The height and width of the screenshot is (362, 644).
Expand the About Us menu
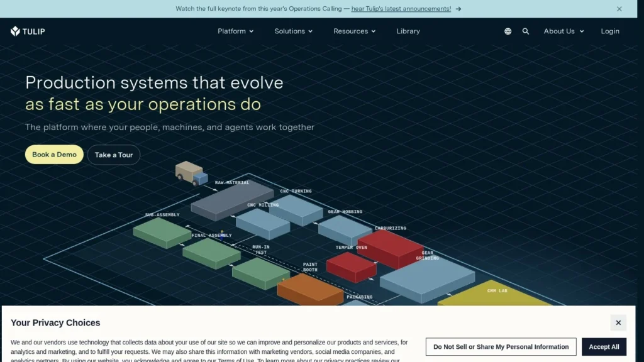563,31
